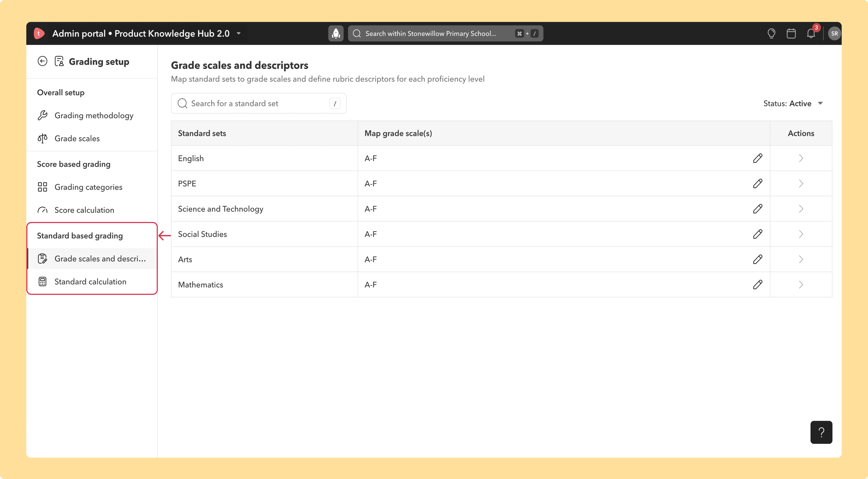The image size is (868, 479).
Task: Click the Score based grading section label
Action: [x=74, y=164]
